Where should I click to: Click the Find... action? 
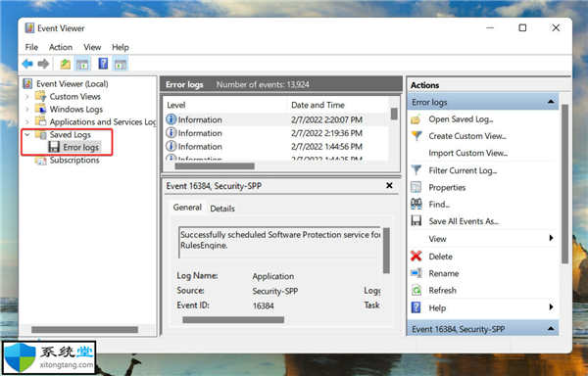(x=439, y=205)
